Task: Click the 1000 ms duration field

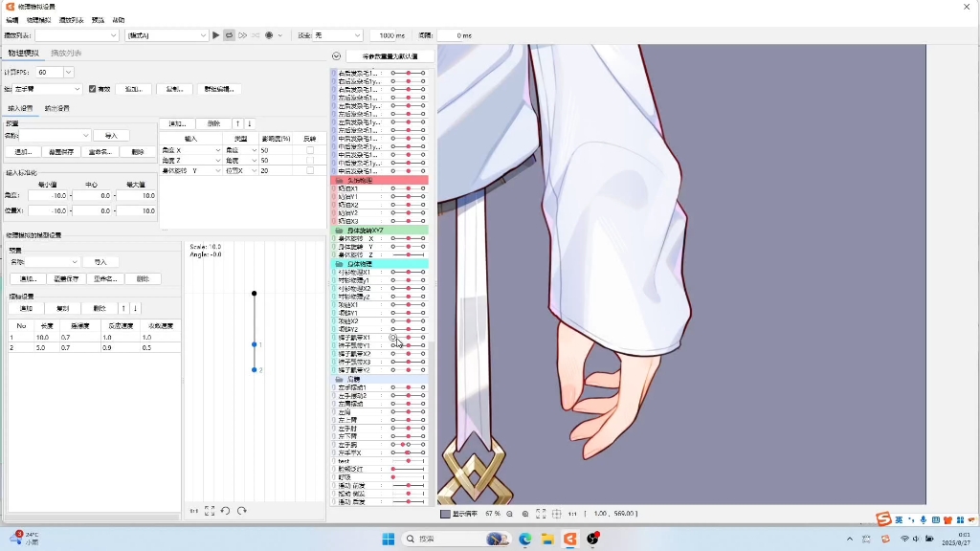Action: click(x=391, y=35)
